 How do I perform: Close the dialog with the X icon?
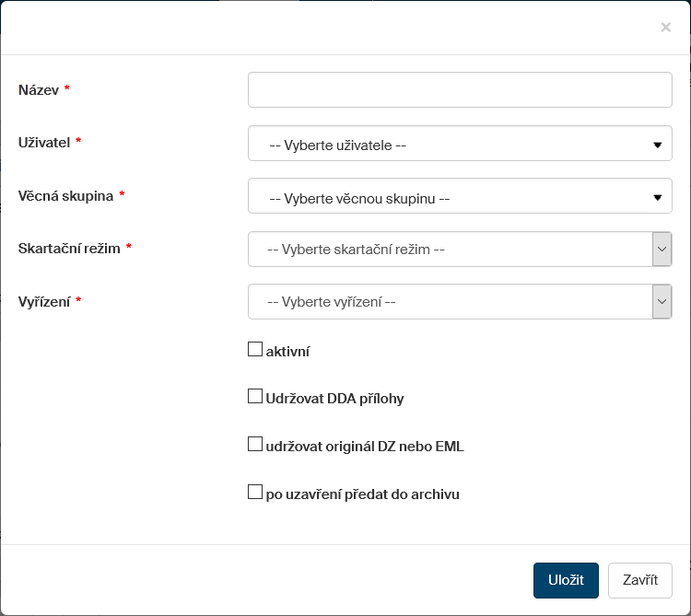point(665,28)
